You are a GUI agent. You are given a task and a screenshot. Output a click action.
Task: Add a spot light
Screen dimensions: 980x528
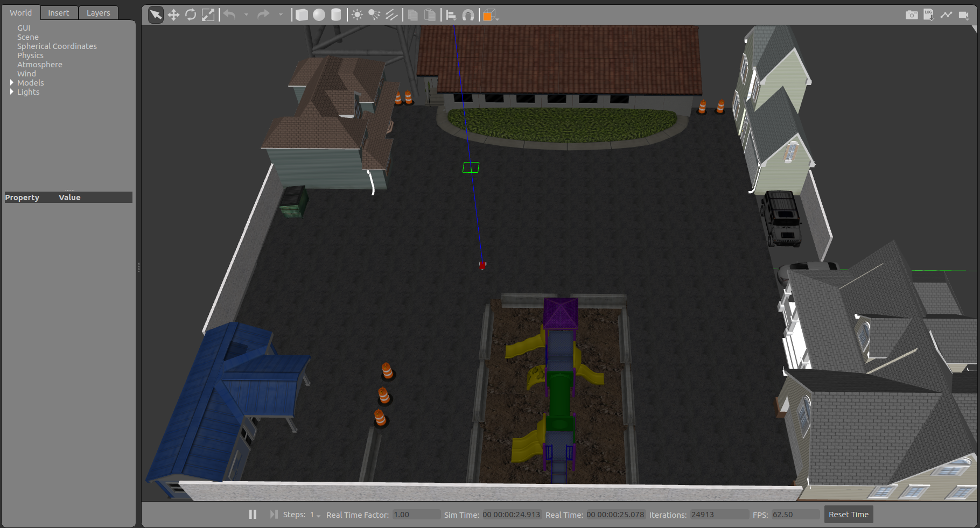click(x=374, y=15)
